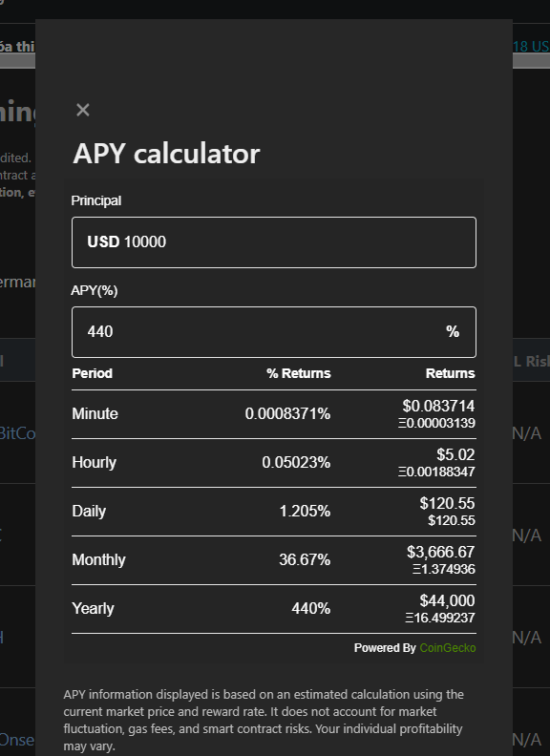
Task: Click the Monthly period row label
Action: click(x=99, y=559)
